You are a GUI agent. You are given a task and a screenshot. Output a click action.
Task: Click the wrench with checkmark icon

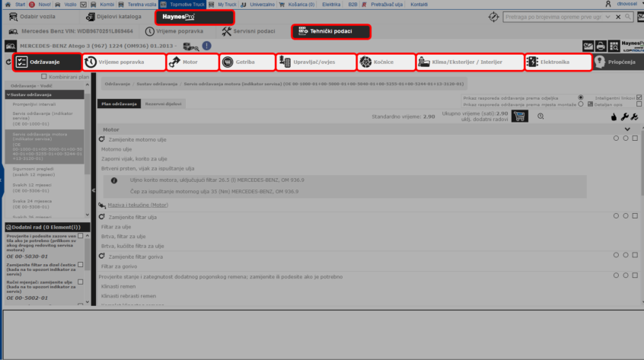click(x=635, y=117)
